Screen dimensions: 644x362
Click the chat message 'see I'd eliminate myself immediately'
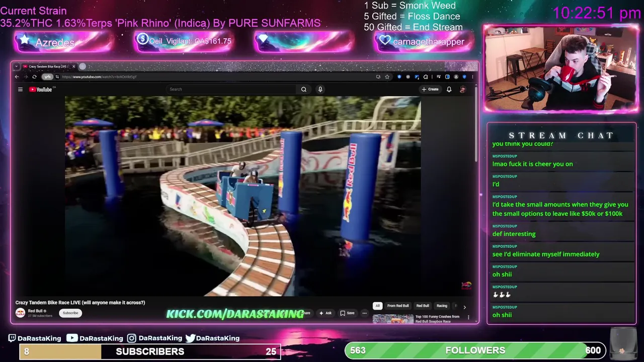[546, 254]
